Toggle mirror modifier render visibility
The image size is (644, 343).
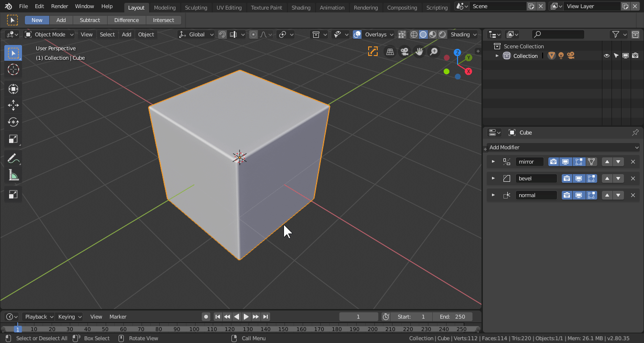[553, 162]
